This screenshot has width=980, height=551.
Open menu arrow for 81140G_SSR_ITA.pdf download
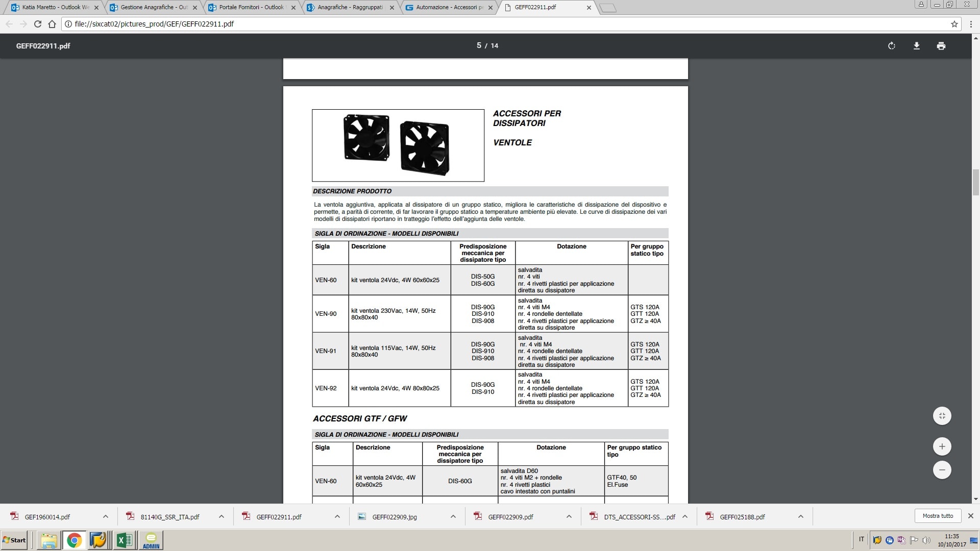[222, 516]
